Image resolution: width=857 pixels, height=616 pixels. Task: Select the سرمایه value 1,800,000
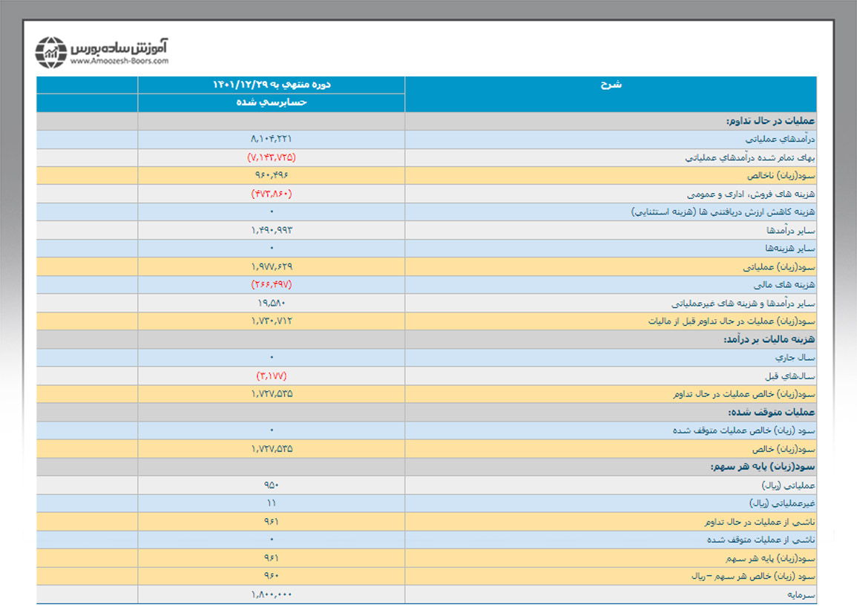(272, 594)
